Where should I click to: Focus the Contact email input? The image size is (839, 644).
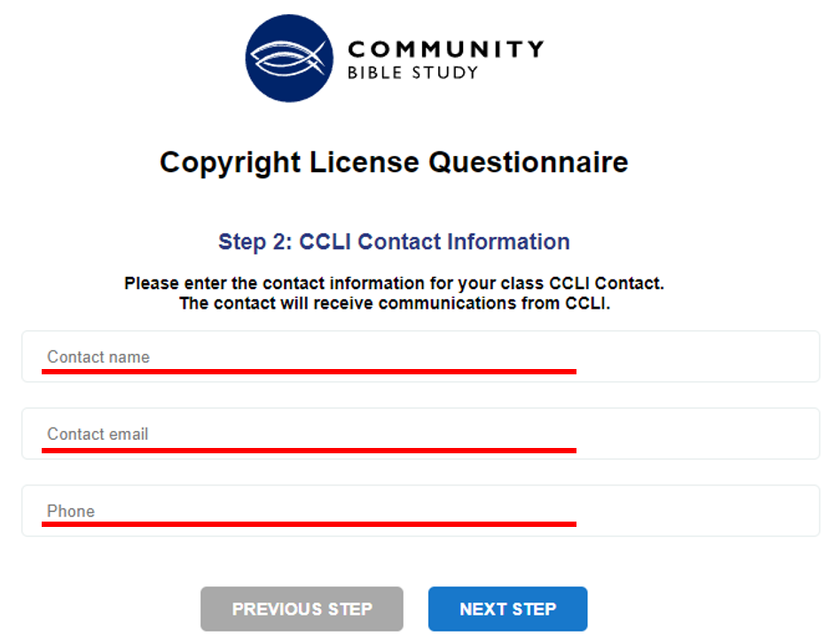(x=355, y=433)
